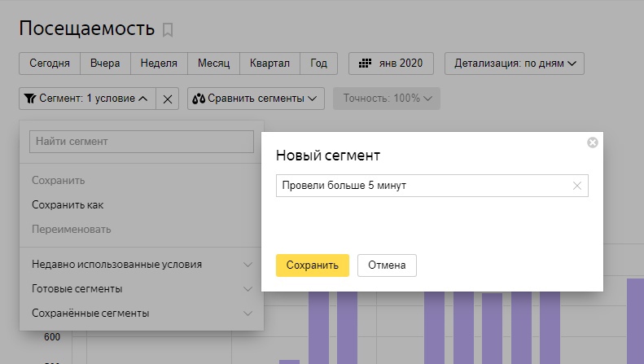This screenshot has width=644, height=364.
Task: Switch period to Месяц
Action: tap(213, 64)
